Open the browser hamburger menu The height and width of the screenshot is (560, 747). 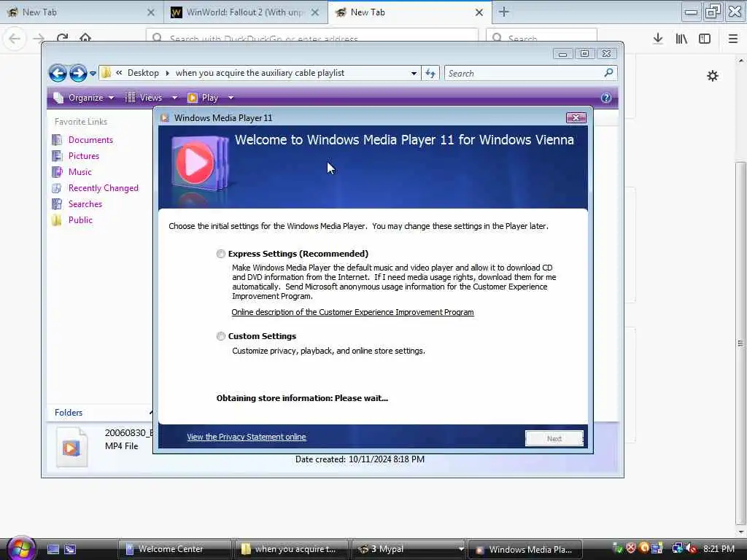click(x=733, y=39)
